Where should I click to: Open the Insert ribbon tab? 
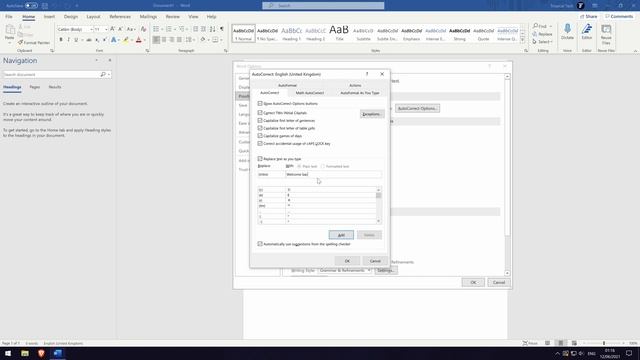(49, 17)
